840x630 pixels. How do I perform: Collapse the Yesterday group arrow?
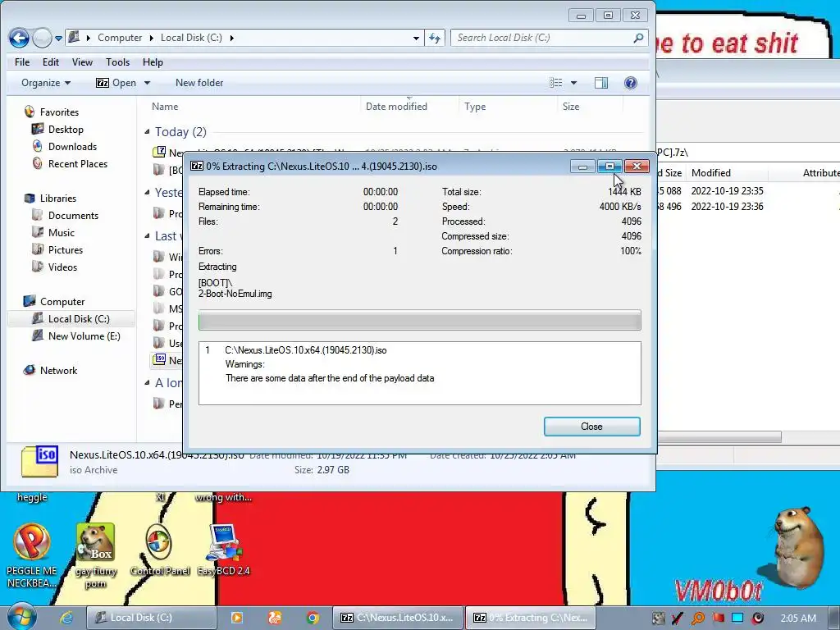148,192
